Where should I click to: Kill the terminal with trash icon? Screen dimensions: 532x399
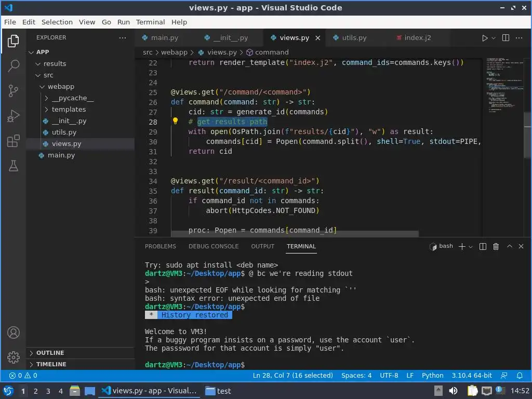click(x=496, y=247)
